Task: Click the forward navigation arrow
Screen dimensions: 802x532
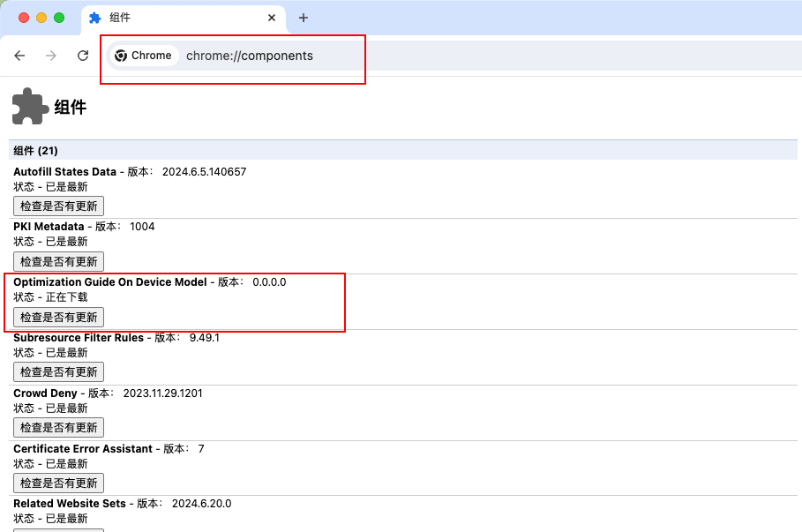Action: pos(51,56)
